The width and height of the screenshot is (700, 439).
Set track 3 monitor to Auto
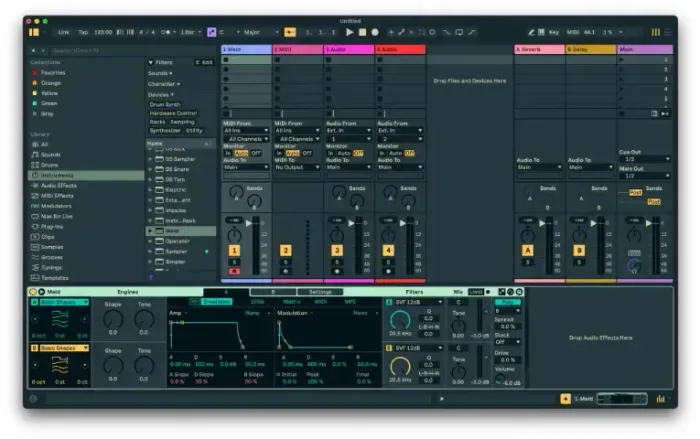pyautogui.click(x=344, y=153)
